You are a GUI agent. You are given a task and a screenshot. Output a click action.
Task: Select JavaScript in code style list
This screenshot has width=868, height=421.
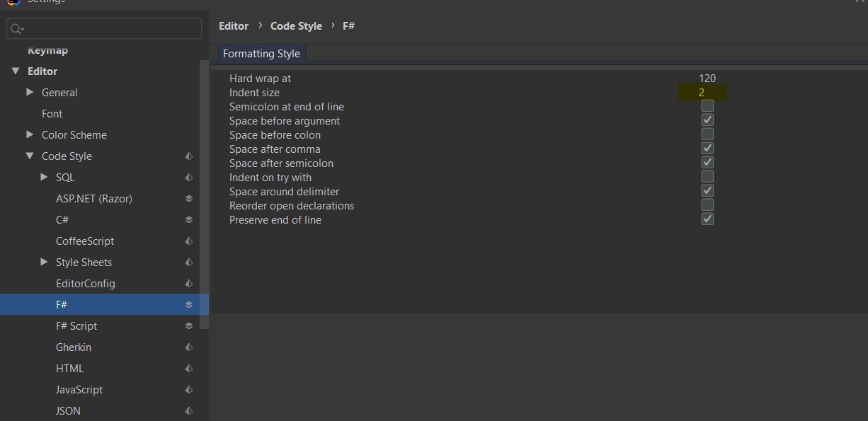[x=79, y=390]
